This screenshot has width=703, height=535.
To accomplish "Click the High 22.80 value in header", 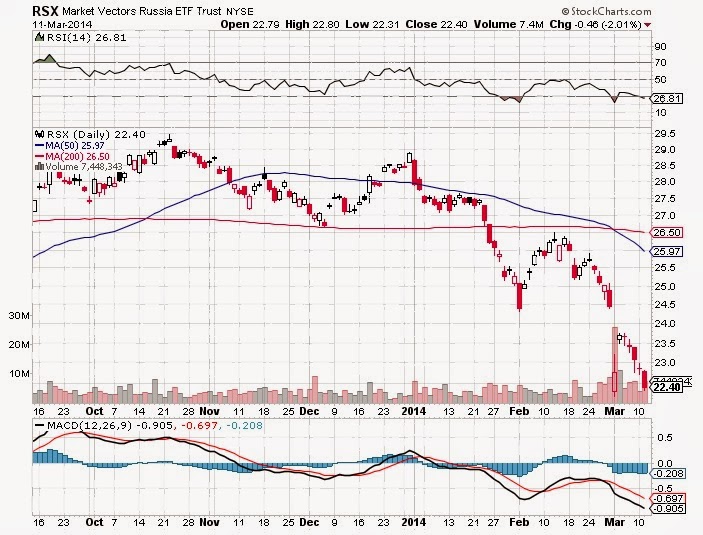I will (312, 24).
